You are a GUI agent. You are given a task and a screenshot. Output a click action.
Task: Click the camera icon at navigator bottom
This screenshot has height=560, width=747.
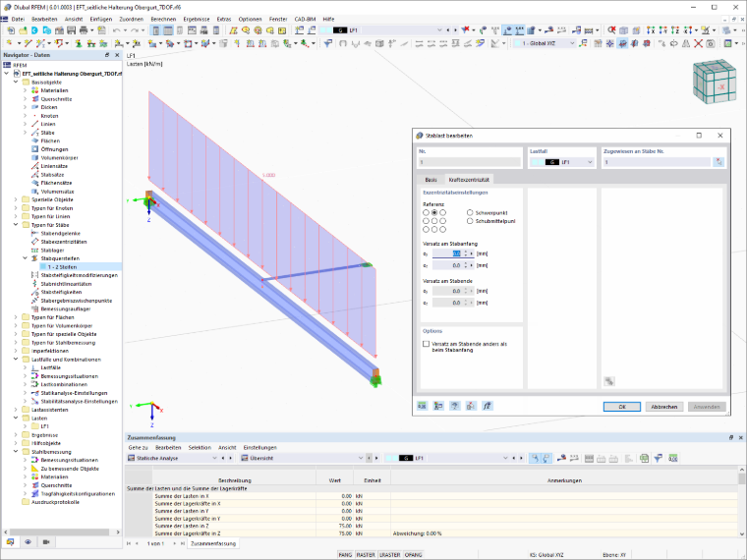coord(46,542)
